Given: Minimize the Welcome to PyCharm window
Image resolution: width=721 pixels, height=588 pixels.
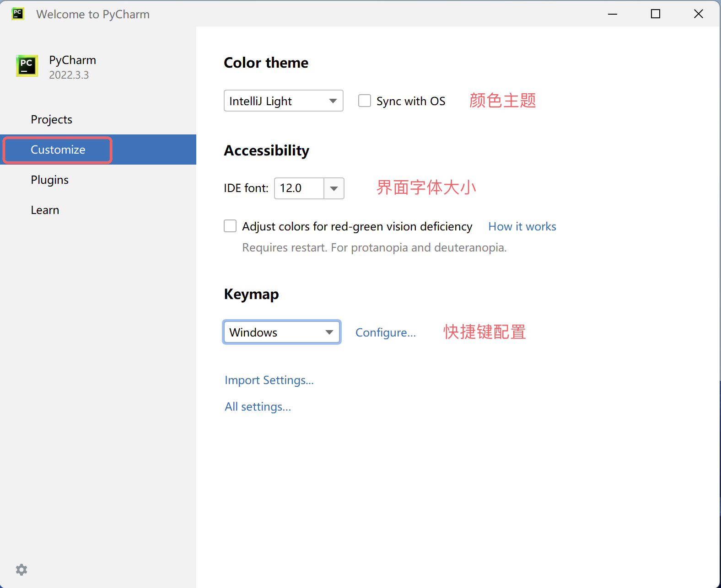Looking at the screenshot, I should [612, 14].
